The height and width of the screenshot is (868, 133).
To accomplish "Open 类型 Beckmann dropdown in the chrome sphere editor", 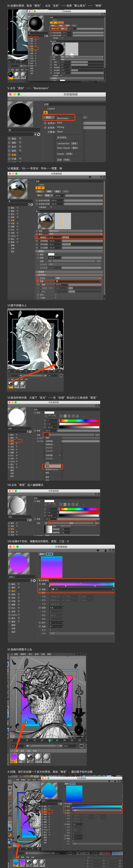I will [x=76, y=231].
